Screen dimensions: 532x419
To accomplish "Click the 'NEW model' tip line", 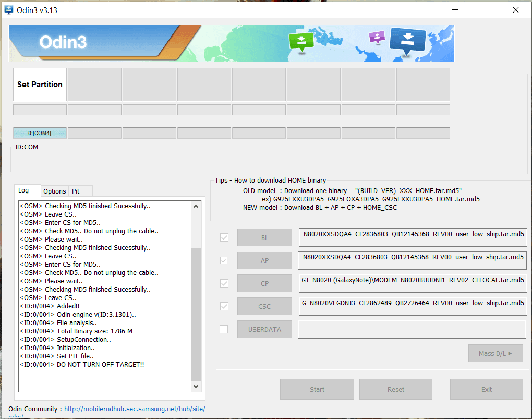I will [320, 208].
